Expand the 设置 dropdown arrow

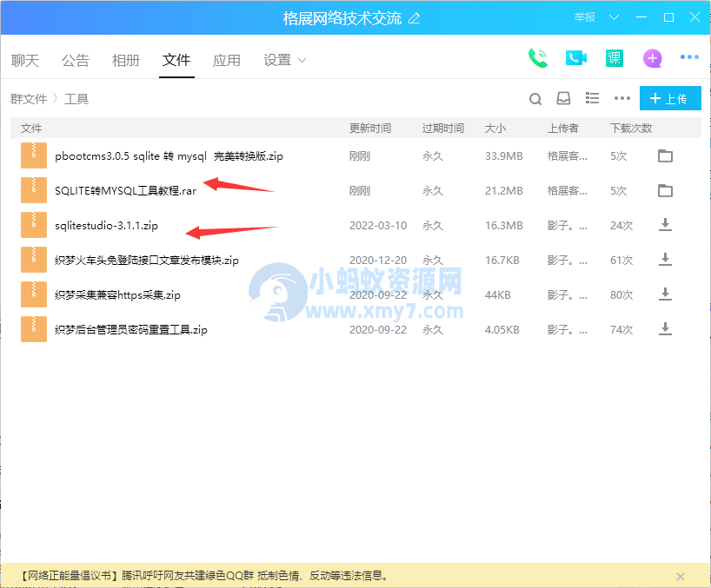[x=302, y=60]
